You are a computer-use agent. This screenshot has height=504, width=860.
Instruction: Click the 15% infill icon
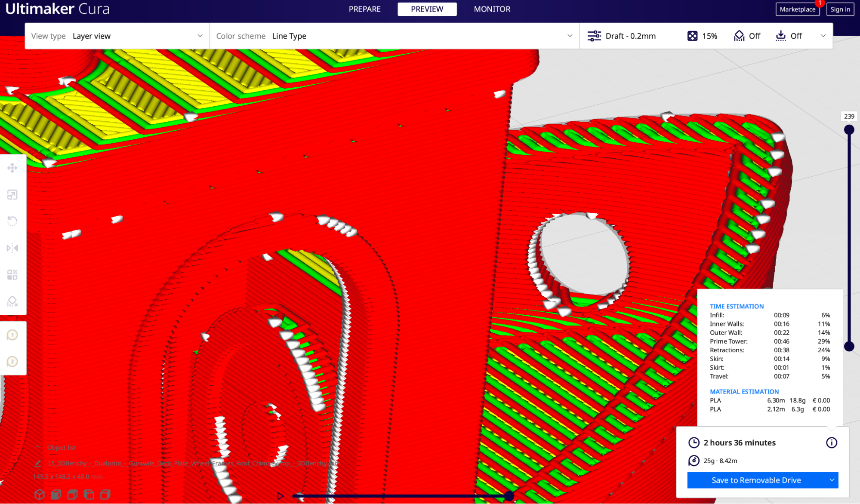pos(692,36)
